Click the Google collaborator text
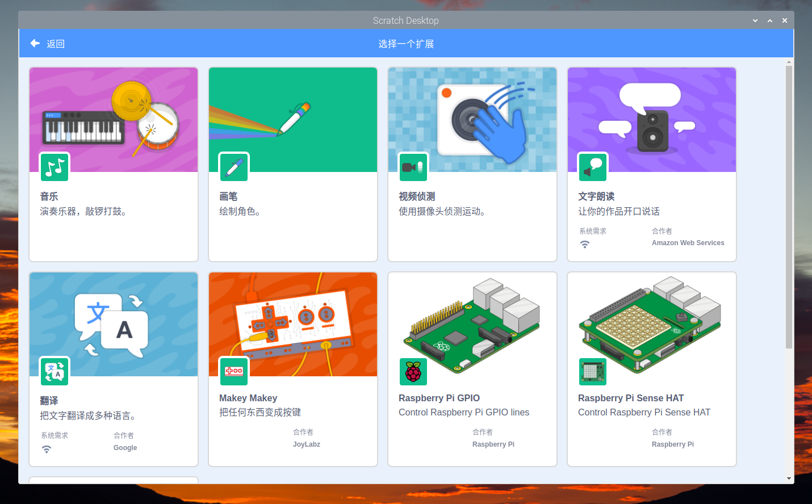 (125, 448)
